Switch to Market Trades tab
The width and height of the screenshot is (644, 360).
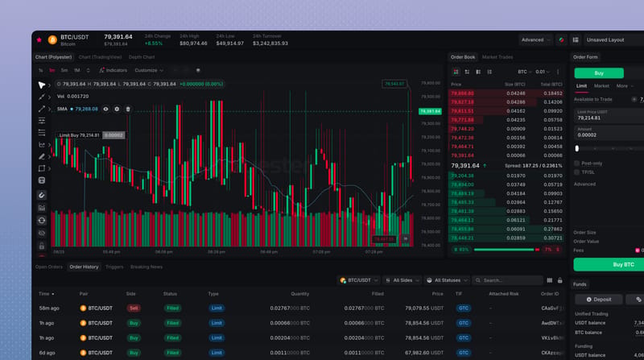pos(497,57)
